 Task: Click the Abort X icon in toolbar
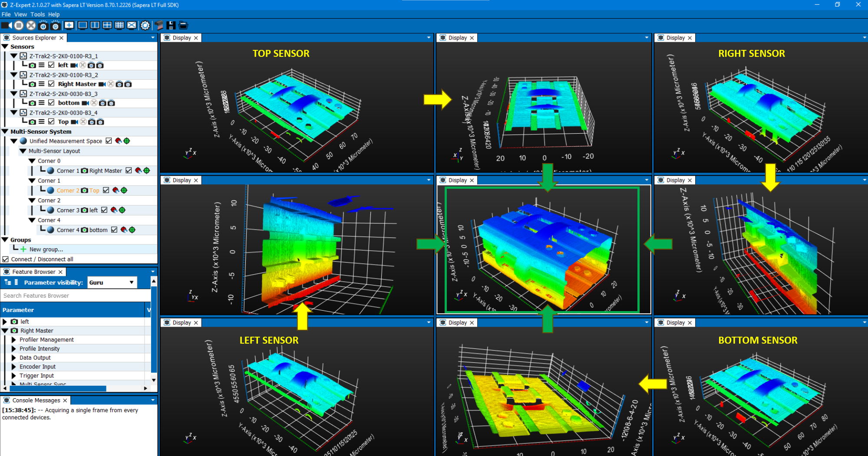point(31,26)
